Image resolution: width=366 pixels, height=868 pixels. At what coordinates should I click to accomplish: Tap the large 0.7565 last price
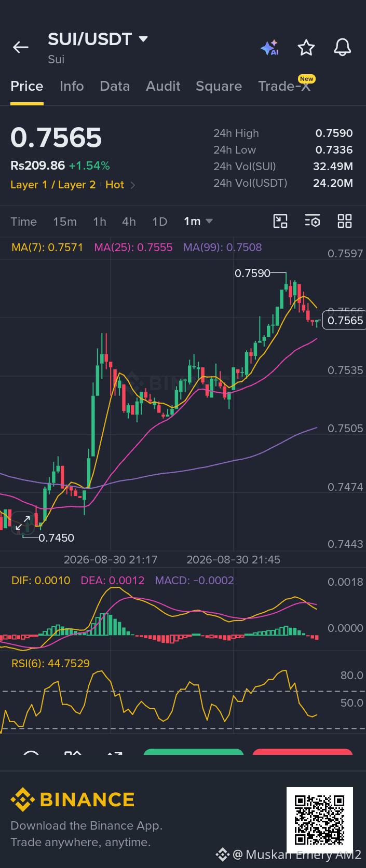[56, 137]
